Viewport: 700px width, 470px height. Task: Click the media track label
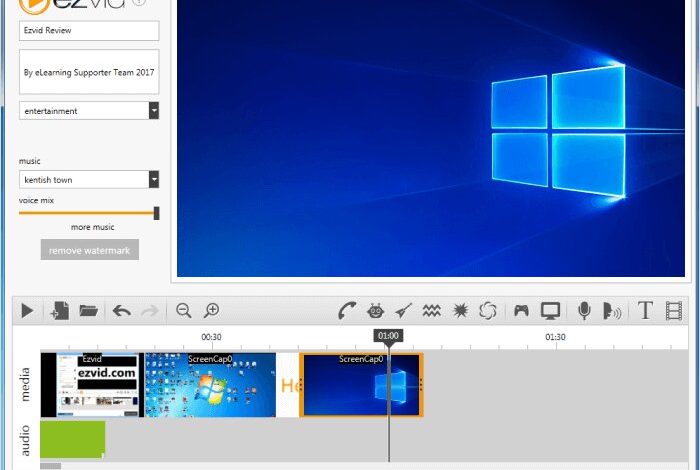pyautogui.click(x=25, y=384)
